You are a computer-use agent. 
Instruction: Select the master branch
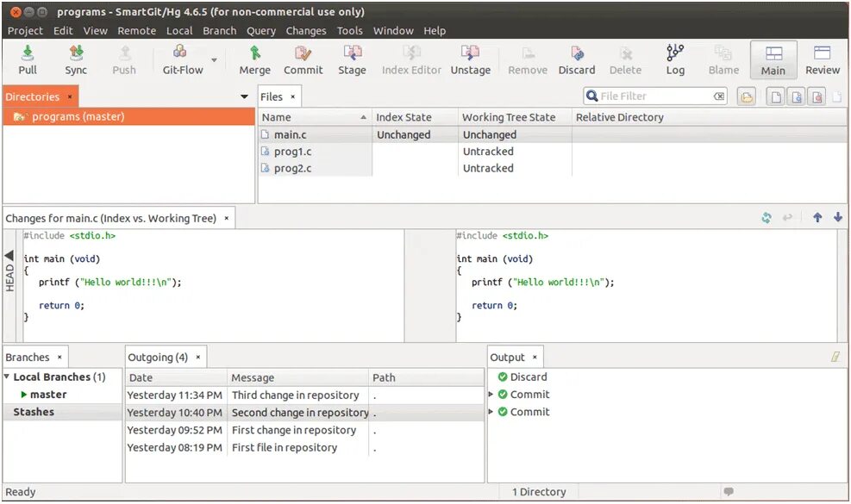(x=48, y=395)
